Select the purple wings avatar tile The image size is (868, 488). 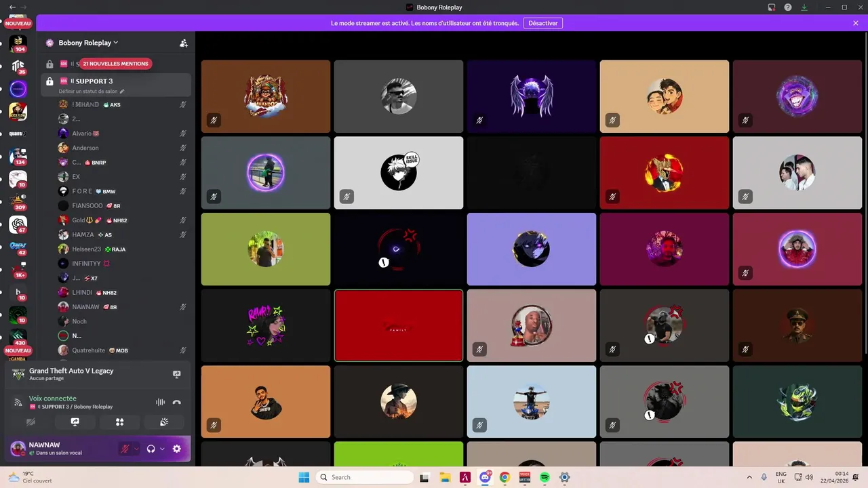[x=532, y=96]
